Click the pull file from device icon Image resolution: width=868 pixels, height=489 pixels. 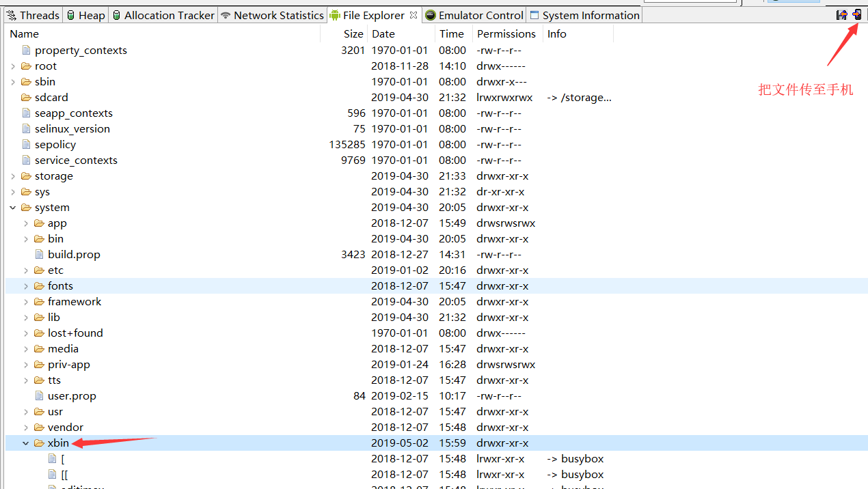pos(841,14)
